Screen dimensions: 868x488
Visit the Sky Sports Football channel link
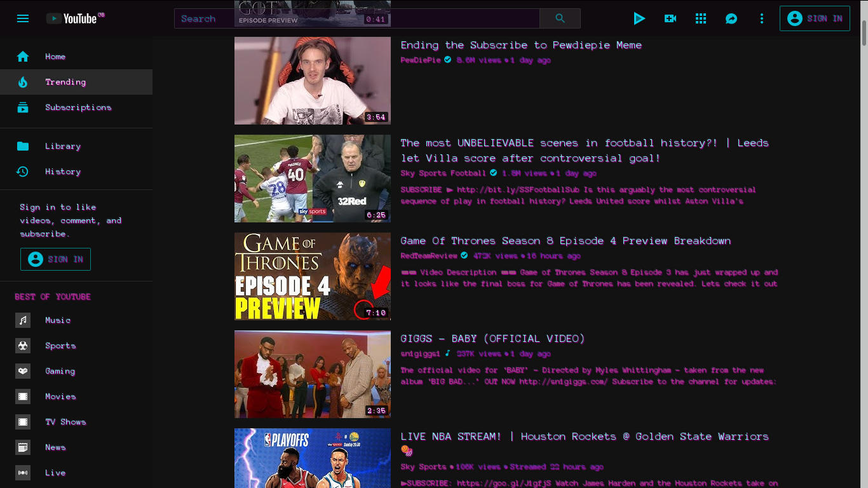point(443,173)
